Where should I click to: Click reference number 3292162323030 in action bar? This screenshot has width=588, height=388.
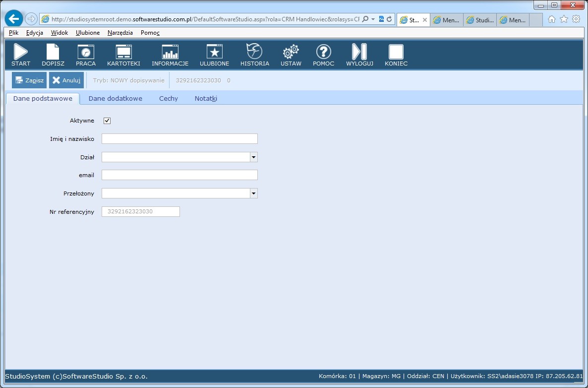pos(198,80)
